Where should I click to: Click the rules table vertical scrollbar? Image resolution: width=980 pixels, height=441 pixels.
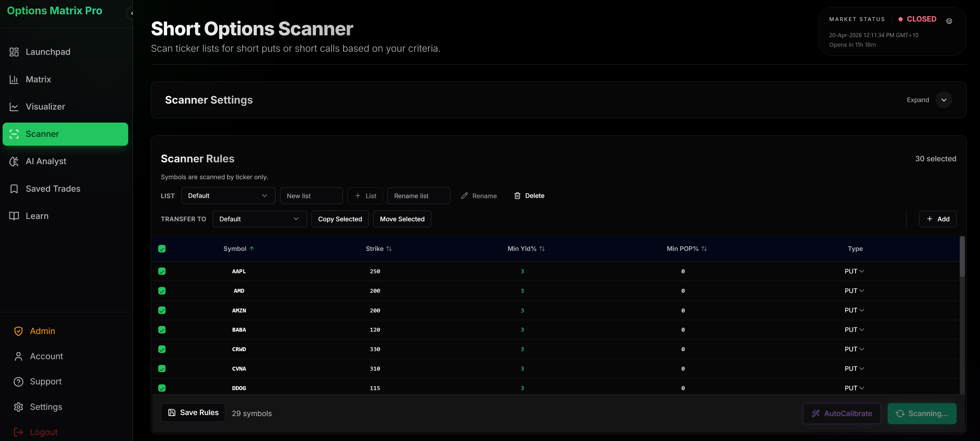(962, 257)
